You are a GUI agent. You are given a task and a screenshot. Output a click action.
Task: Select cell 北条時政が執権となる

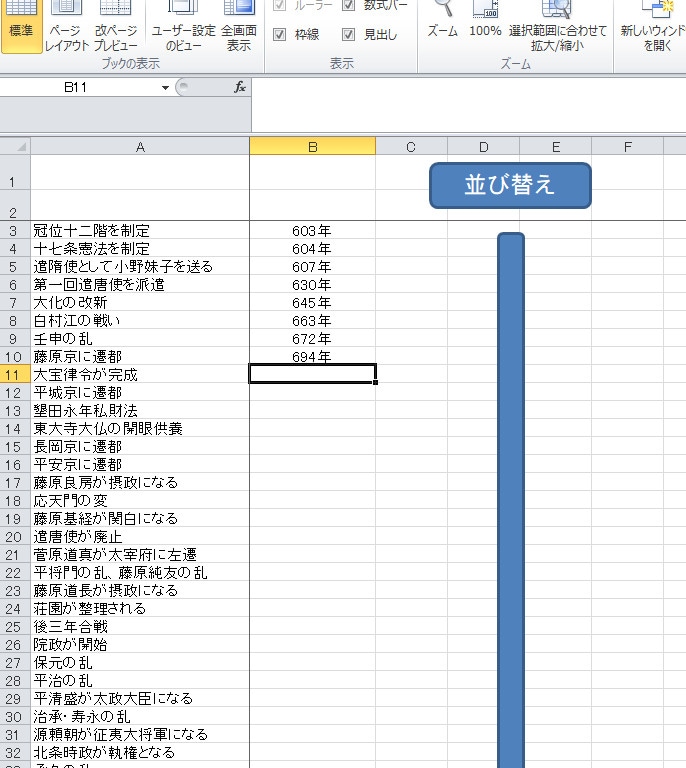pos(140,753)
